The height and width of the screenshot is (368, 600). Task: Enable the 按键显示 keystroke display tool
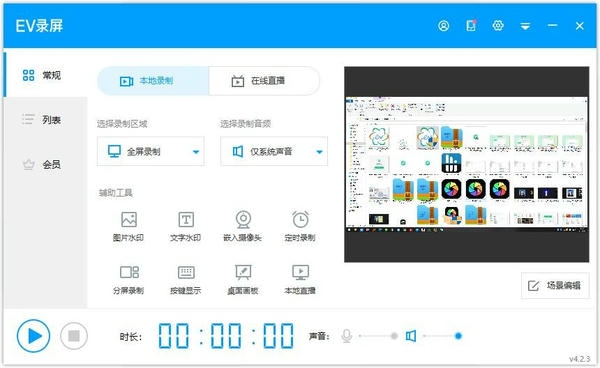(186, 280)
